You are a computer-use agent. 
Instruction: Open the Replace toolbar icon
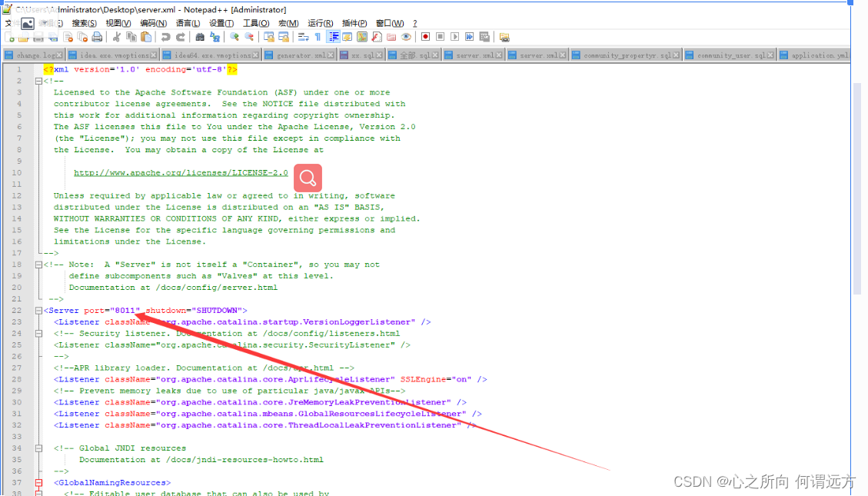pyautogui.click(x=215, y=37)
